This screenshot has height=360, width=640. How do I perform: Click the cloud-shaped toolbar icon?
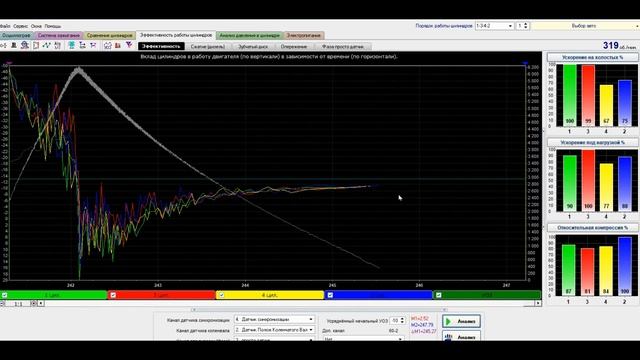(107, 45)
